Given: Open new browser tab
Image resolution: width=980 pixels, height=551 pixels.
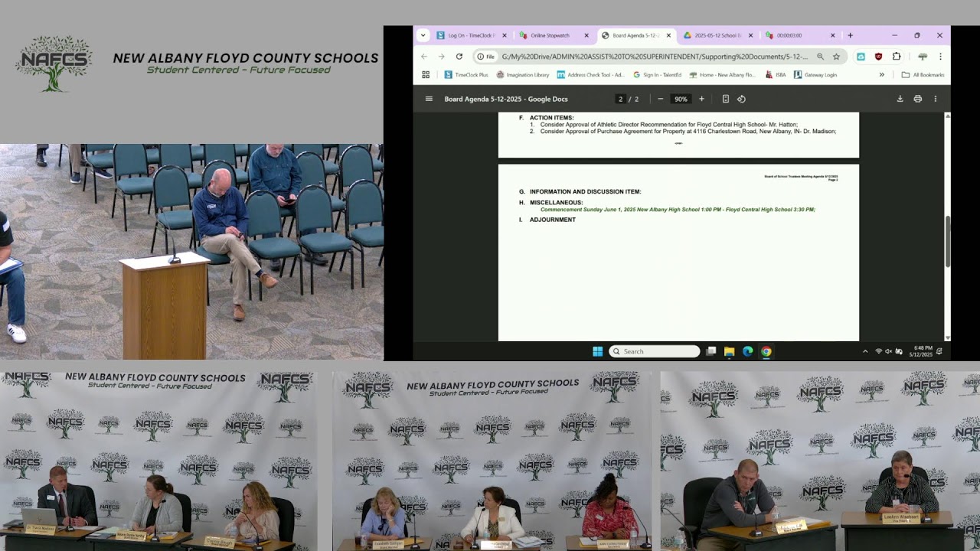Looking at the screenshot, I should click(x=850, y=35).
